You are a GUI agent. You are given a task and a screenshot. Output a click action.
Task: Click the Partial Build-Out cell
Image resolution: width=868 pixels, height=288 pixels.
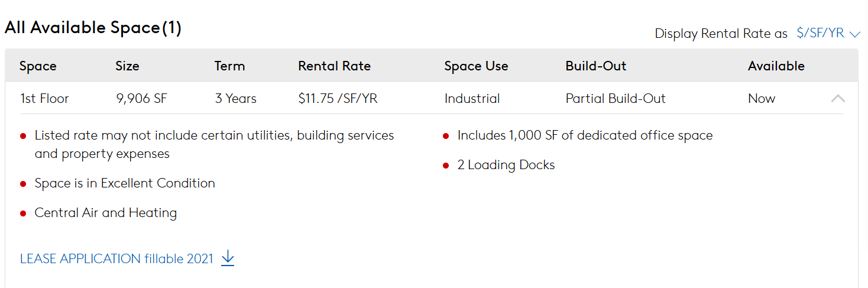pos(616,99)
